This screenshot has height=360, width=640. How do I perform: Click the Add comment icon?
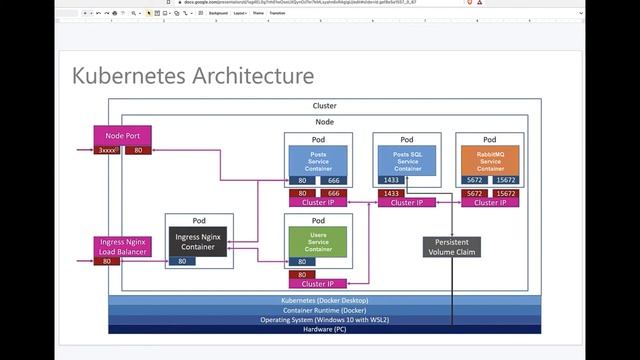(200, 13)
